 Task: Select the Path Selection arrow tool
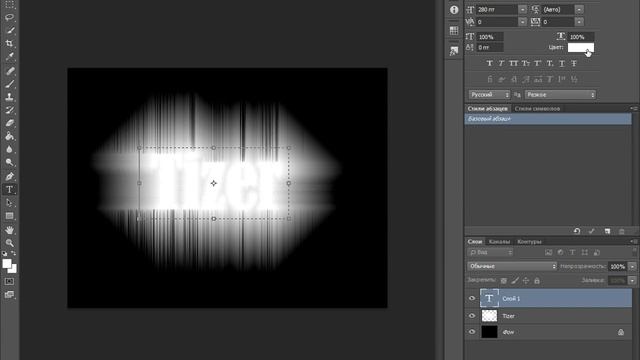click(9, 202)
